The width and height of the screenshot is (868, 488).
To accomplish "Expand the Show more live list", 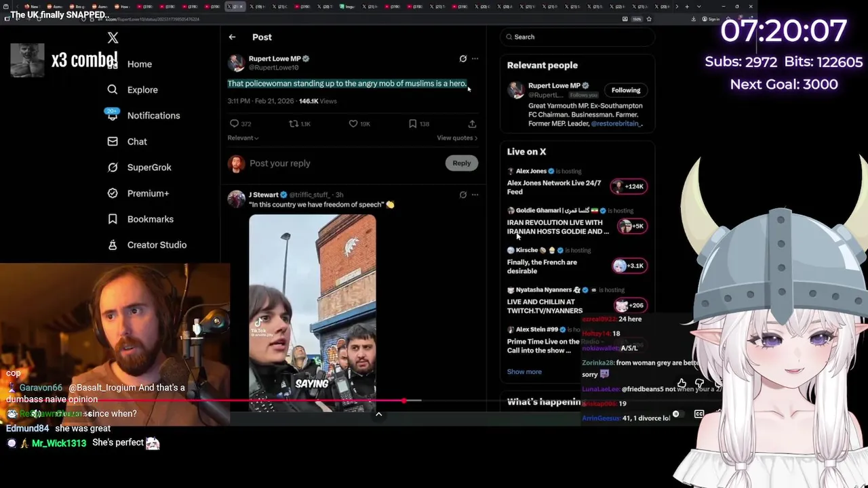I will click(524, 372).
